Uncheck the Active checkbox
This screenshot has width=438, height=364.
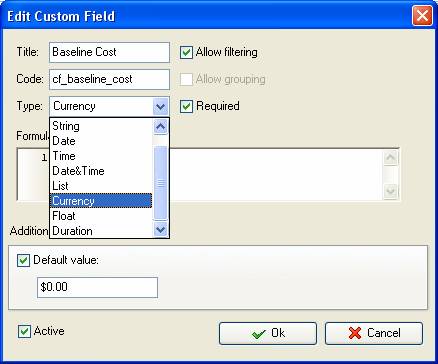click(24, 331)
